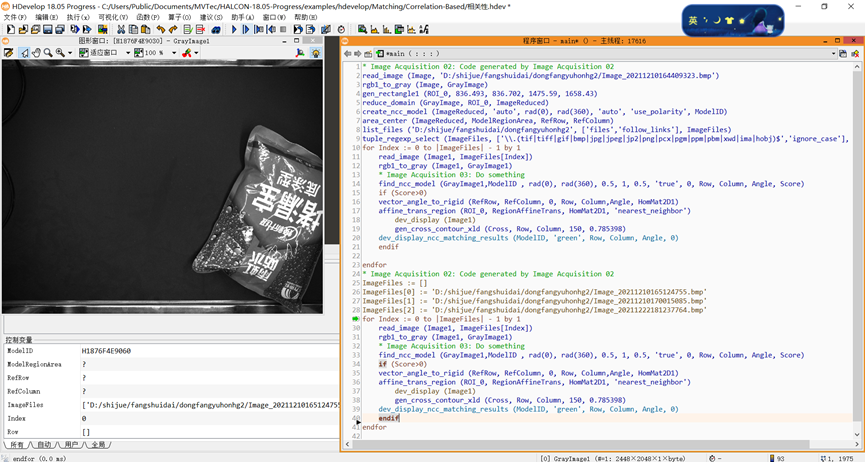
Task: Copy the selection using toolbar copy icon
Action: [133, 29]
